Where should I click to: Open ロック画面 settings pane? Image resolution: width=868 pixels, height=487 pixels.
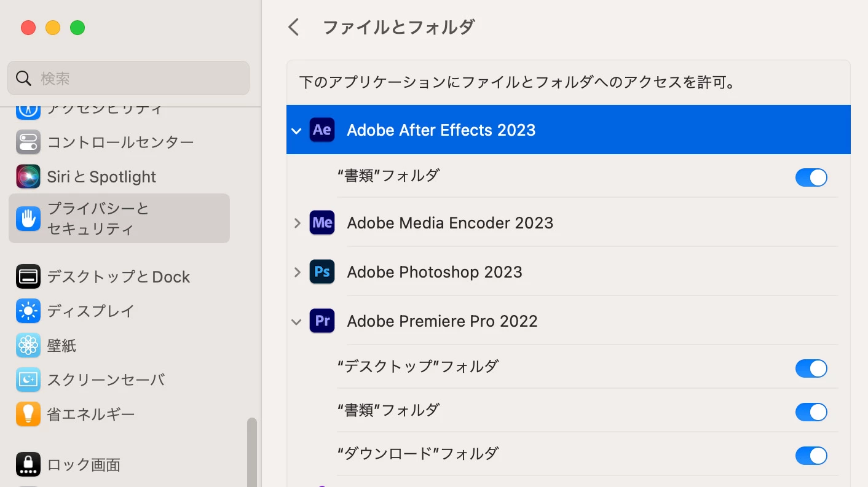click(x=119, y=465)
